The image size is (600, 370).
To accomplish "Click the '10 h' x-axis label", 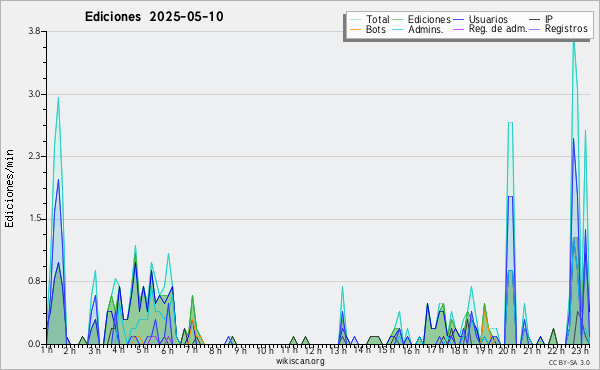I will [x=265, y=350].
